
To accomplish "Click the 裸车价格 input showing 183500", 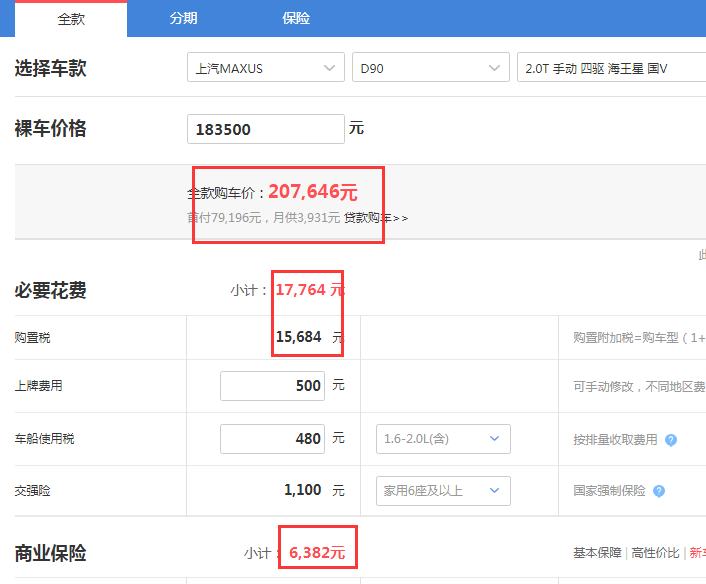I will pos(266,129).
